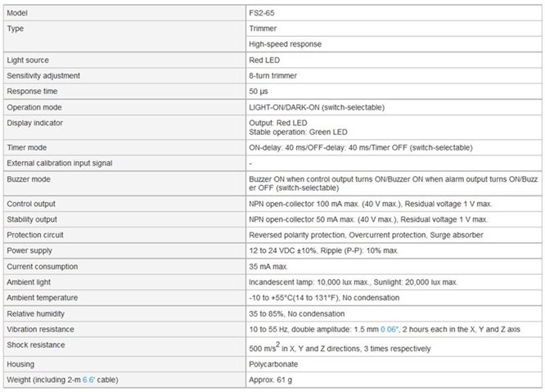Click the LIGHT-ON/DARK-ON operation mode value
Viewport: 545px width, 392px height.
[316, 107]
